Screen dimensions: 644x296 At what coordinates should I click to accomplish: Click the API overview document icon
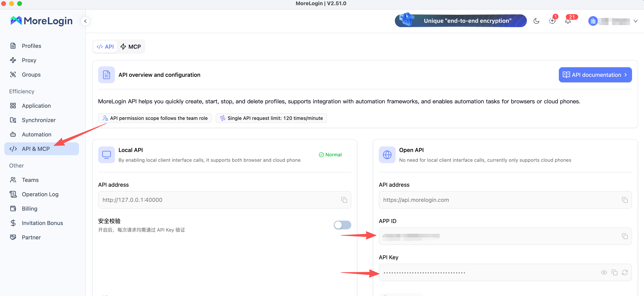coord(107,75)
